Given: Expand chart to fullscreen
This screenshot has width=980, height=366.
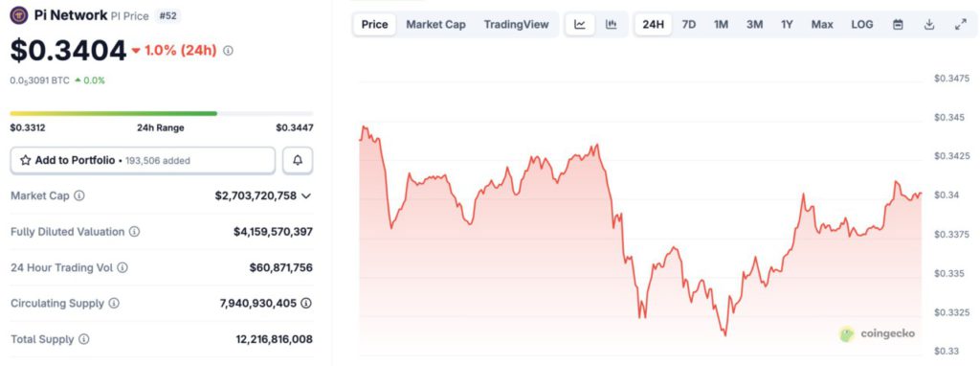Looking at the screenshot, I should pos(961,25).
